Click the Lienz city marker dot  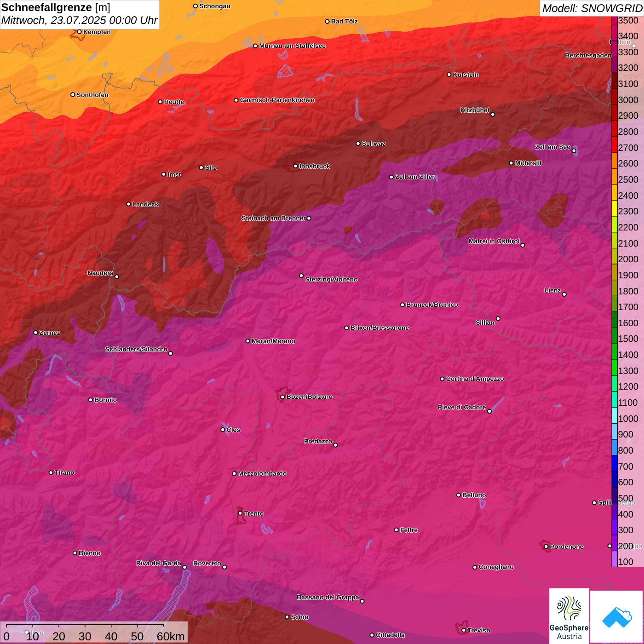pyautogui.click(x=564, y=294)
